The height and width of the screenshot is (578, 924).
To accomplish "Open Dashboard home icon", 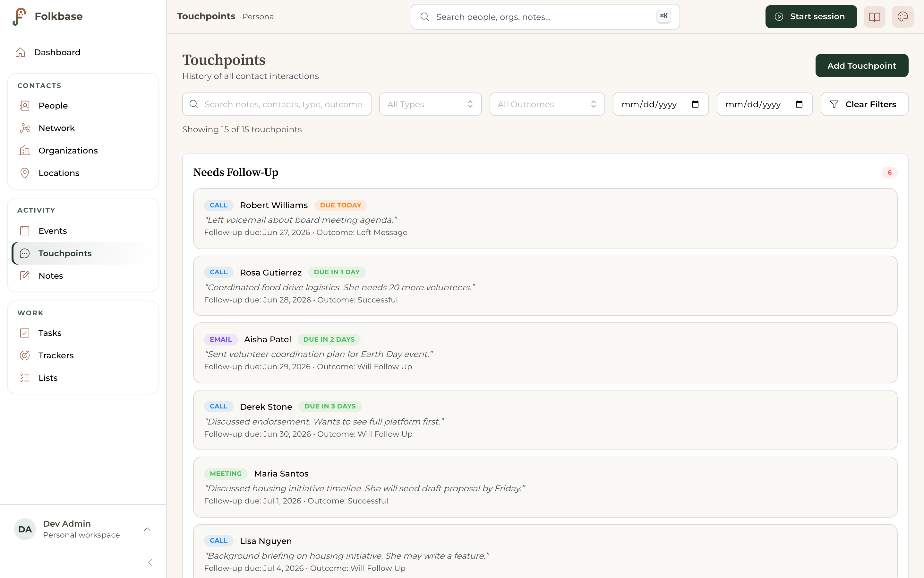I will point(20,52).
